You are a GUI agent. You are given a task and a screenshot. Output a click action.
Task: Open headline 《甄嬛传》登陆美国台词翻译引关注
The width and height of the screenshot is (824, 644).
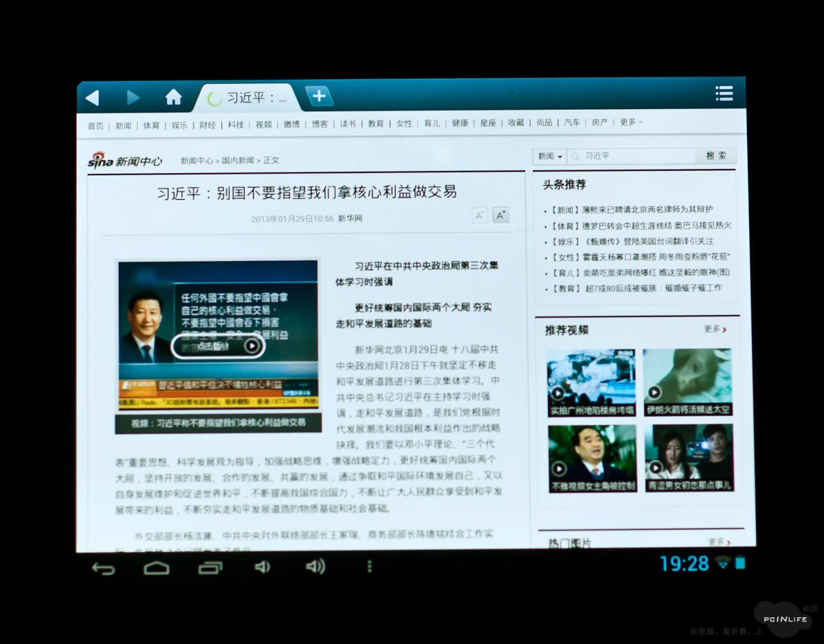click(x=648, y=242)
